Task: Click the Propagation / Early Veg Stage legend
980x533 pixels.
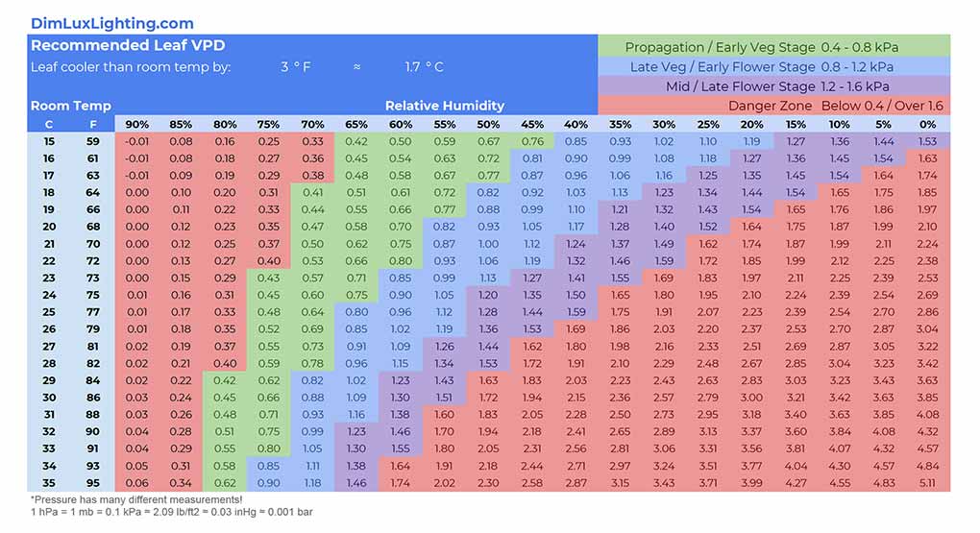Action: point(773,47)
